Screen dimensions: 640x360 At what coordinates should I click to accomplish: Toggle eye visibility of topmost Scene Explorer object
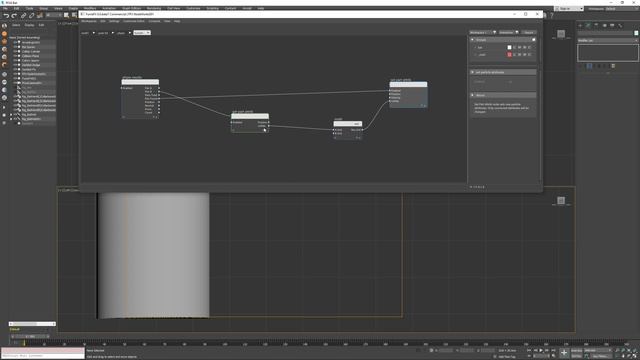(x=15, y=42)
